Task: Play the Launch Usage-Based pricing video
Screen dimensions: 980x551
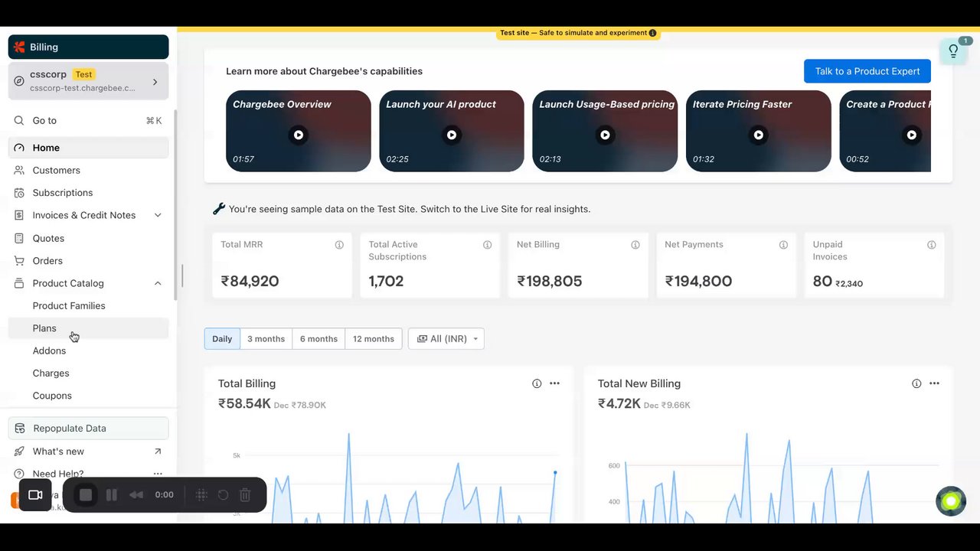Action: [605, 135]
